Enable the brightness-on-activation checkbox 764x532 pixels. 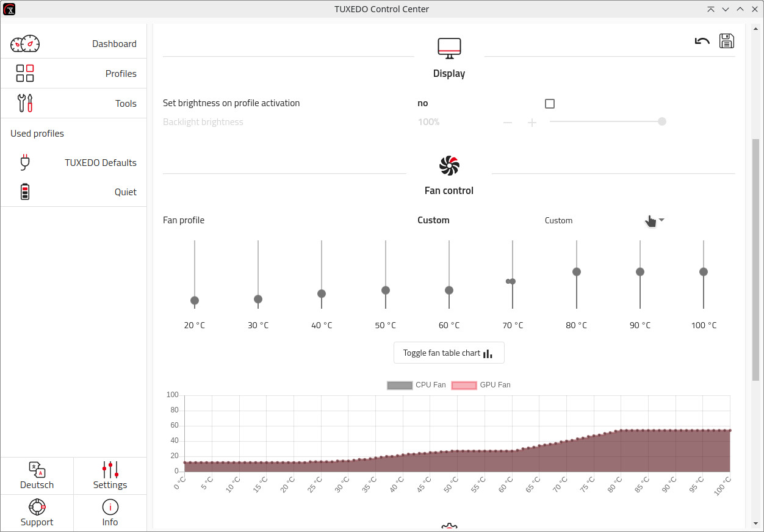click(x=549, y=103)
